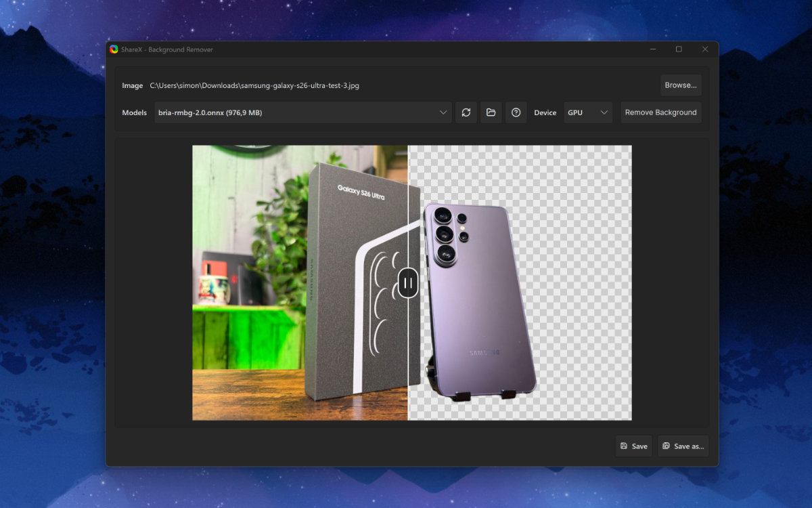Open the models folder icon
Screen dimensions: 812x508
tap(491, 112)
